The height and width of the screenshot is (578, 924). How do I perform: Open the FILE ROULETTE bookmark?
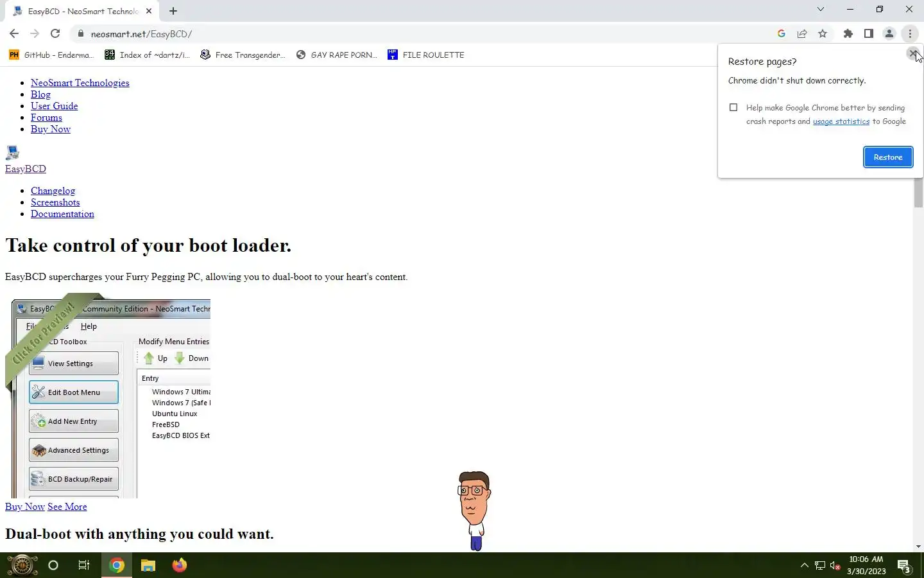(x=425, y=55)
